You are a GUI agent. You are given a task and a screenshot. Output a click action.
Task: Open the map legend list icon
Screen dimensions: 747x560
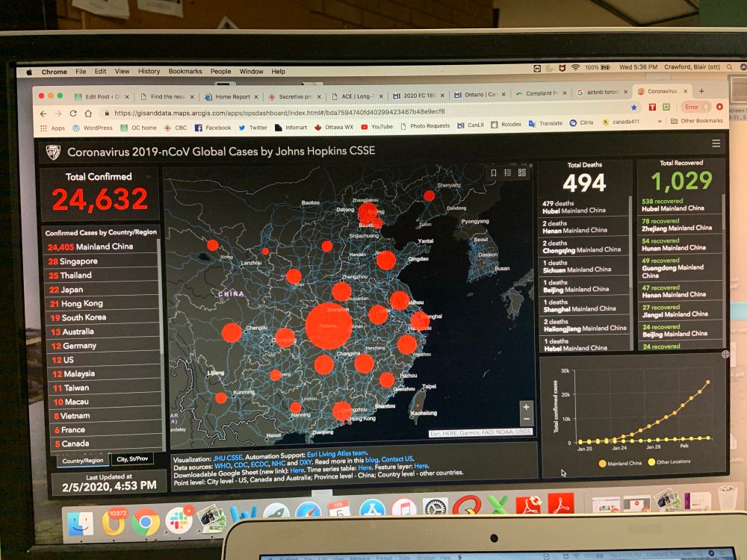point(508,172)
